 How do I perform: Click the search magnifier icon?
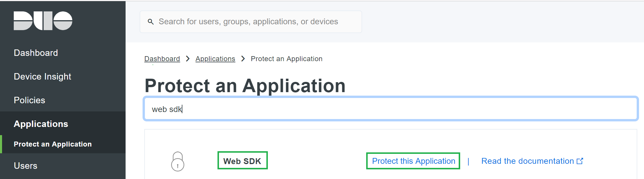pos(151,22)
